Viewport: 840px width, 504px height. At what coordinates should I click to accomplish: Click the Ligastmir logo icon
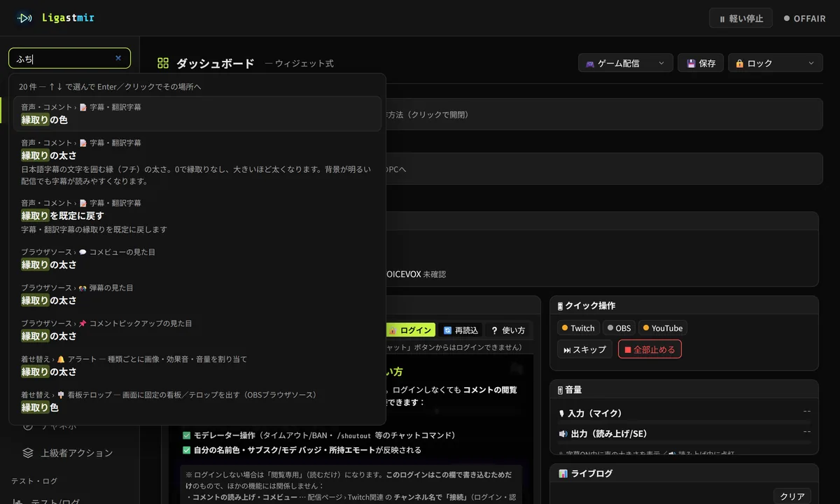pyautogui.click(x=25, y=18)
